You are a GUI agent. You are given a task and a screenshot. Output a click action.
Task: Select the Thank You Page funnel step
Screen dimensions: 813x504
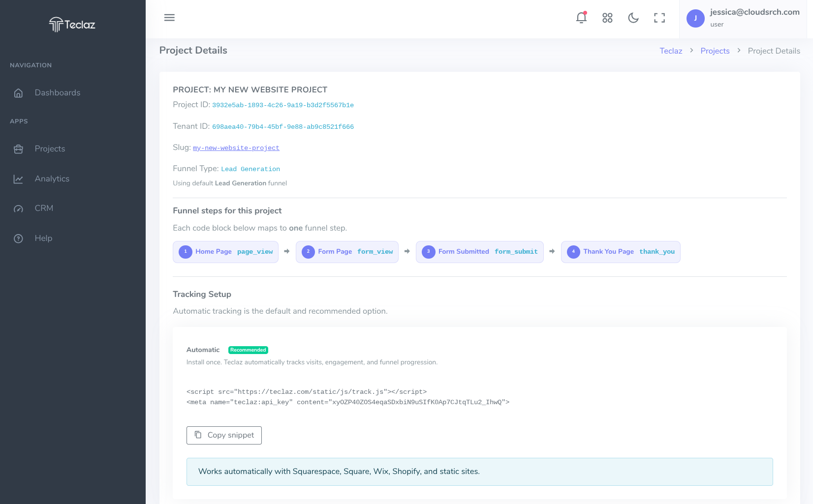pos(621,251)
